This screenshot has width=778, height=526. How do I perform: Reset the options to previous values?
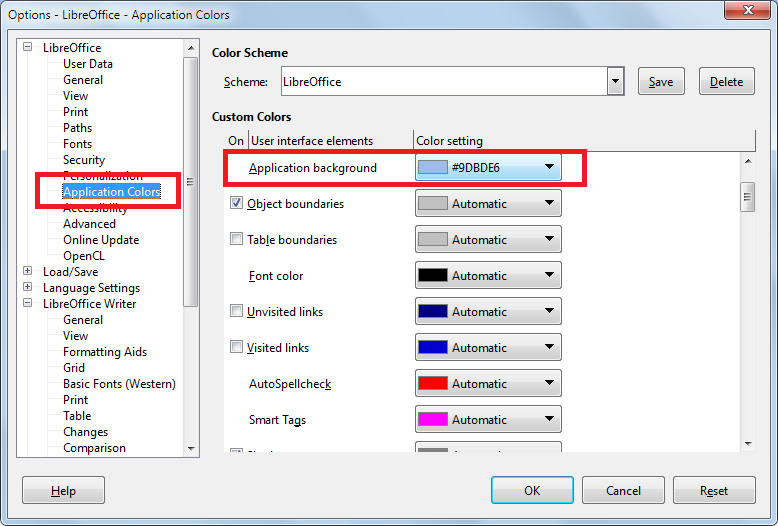point(714,490)
